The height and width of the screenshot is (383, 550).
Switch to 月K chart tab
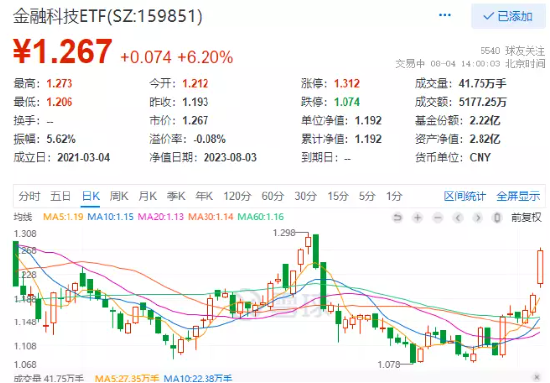[x=147, y=196]
